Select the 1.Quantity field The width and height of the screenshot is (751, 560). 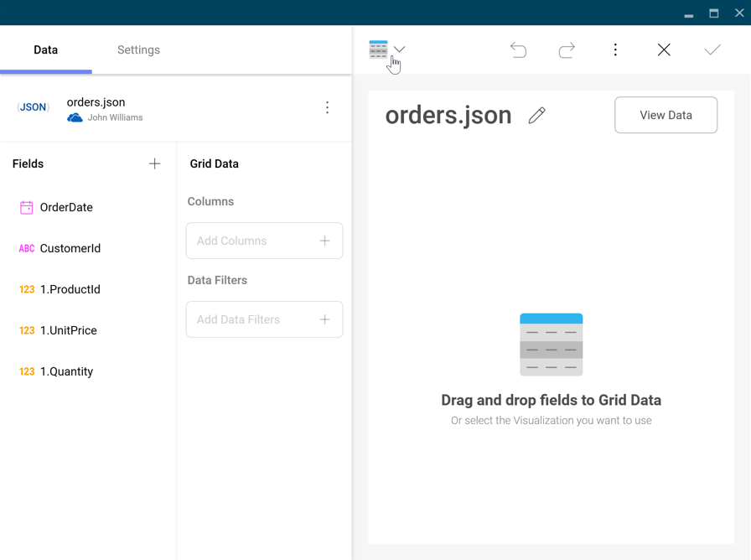pyautogui.click(x=66, y=371)
